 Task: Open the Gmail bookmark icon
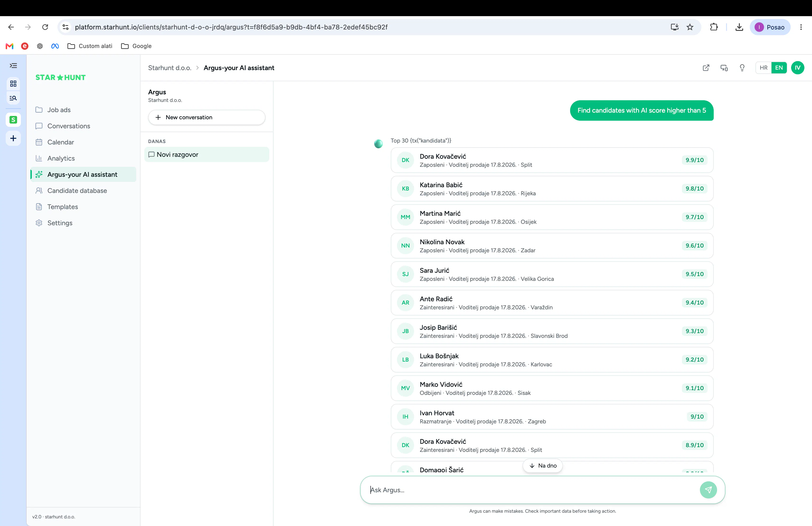point(9,46)
